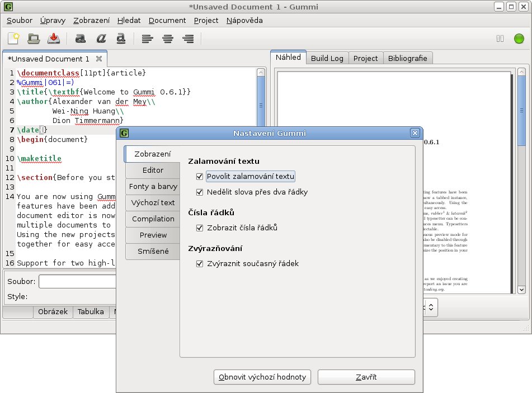The height and width of the screenshot is (393, 532).
Task: Click the editor scroll-up arrow
Action: click(261, 72)
